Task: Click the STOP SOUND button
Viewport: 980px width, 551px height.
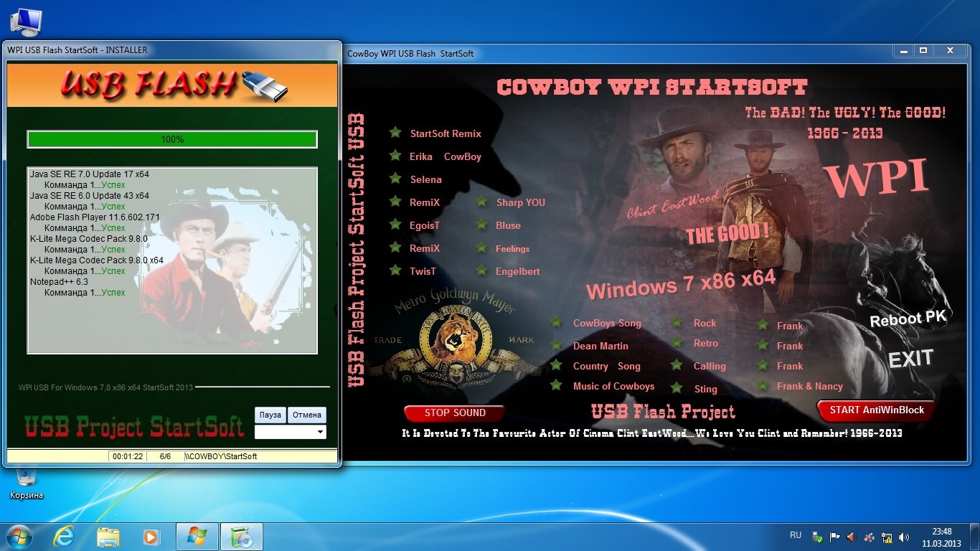Action: point(455,413)
